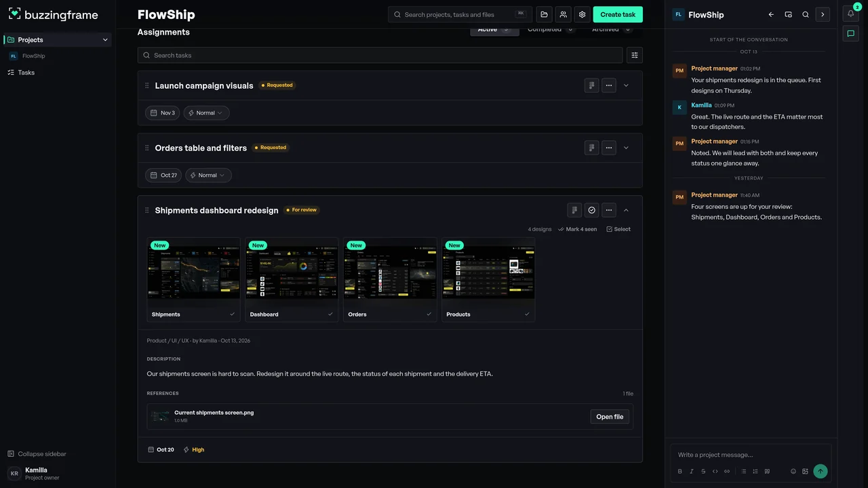Toggle Select mode for designs
Screen dimensions: 868x488
point(618,229)
